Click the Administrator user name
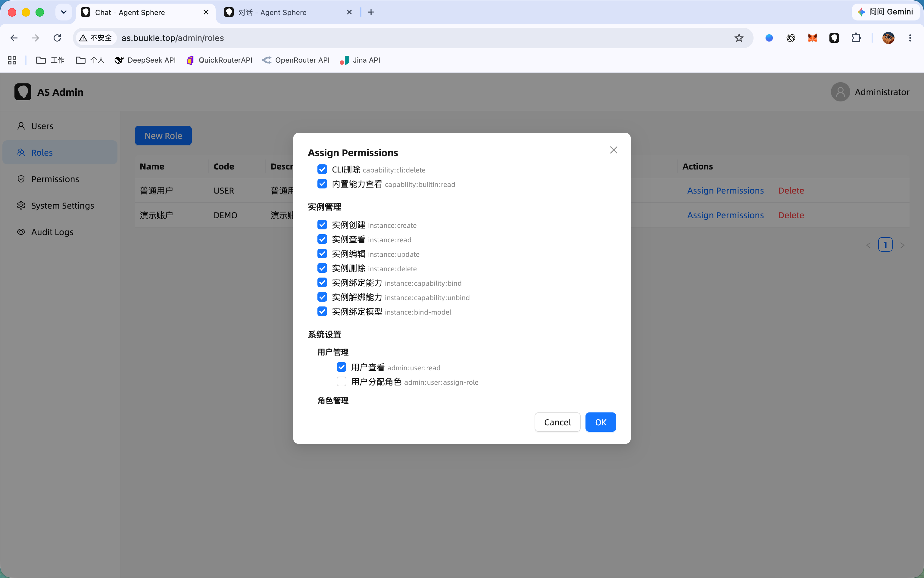The image size is (924, 578). [882, 92]
